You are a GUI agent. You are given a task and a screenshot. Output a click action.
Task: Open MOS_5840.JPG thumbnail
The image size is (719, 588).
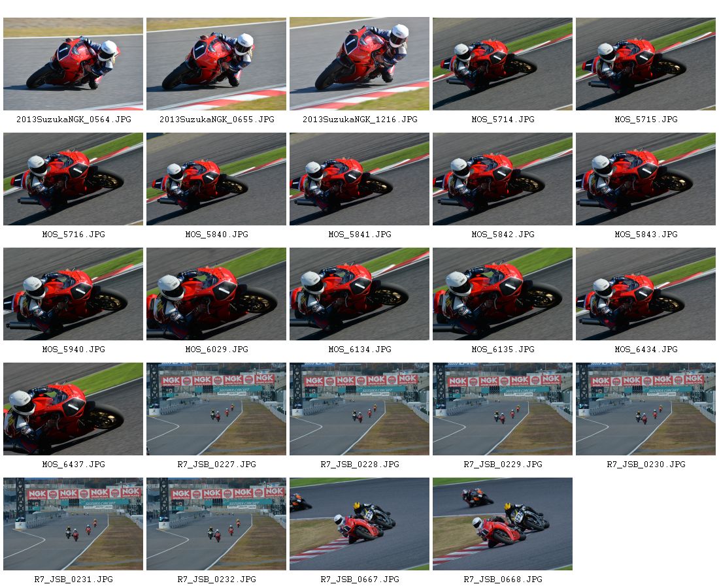pos(216,179)
